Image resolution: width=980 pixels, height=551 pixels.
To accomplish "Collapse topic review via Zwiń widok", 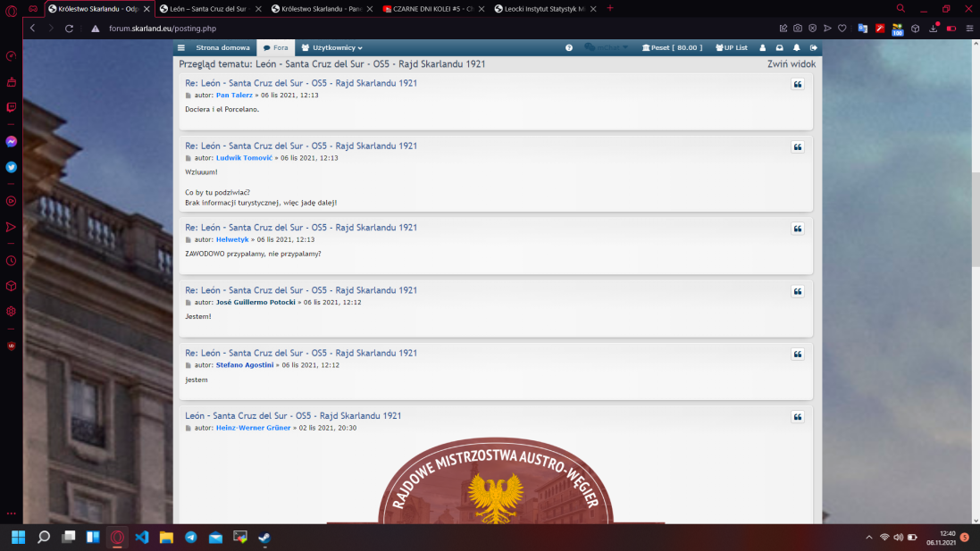I will [792, 63].
